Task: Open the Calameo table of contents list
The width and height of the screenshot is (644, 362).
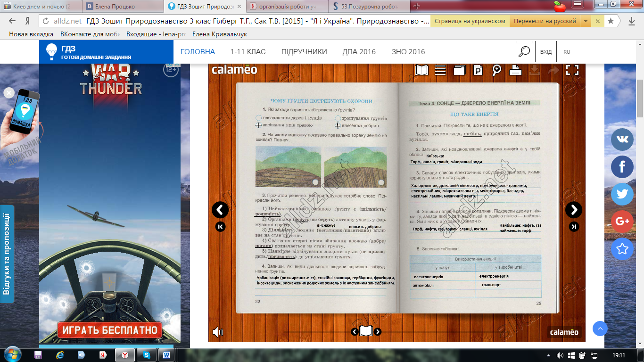Action: 440,70
